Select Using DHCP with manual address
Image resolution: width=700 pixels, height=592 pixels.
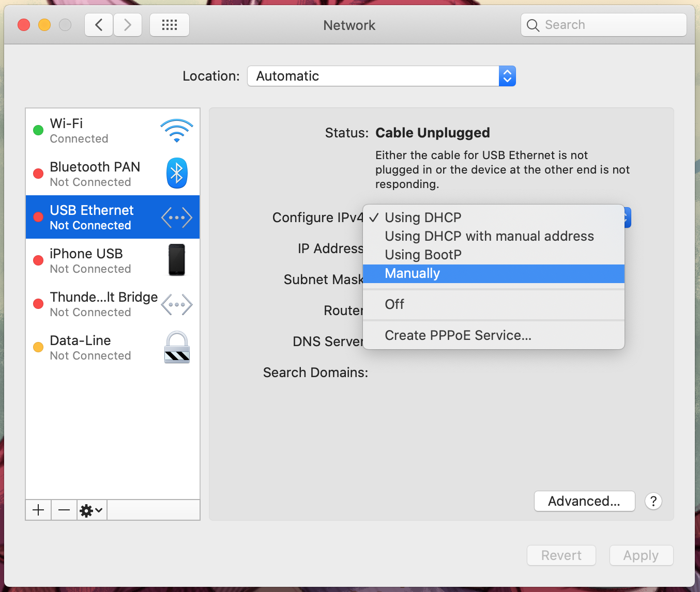click(489, 236)
